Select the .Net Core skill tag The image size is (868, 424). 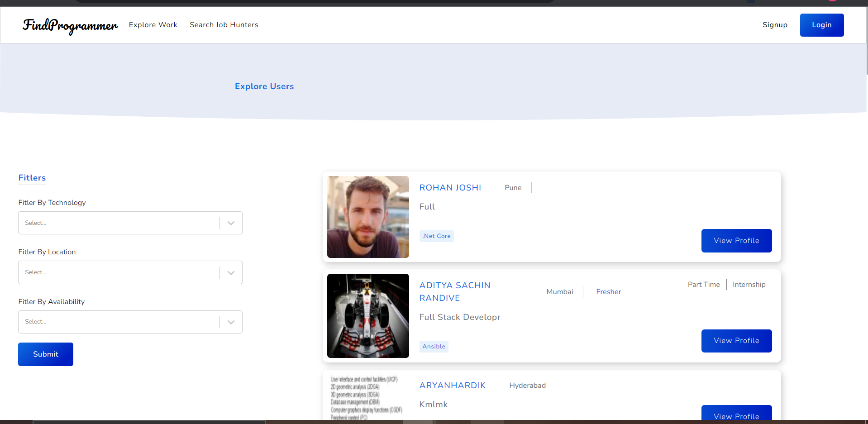tap(436, 236)
